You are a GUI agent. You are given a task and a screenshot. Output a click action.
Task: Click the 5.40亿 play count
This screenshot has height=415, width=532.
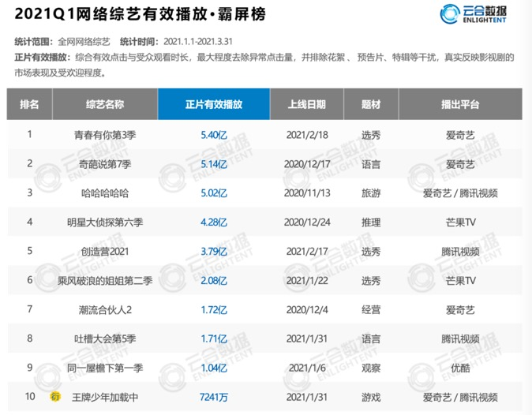tap(214, 135)
